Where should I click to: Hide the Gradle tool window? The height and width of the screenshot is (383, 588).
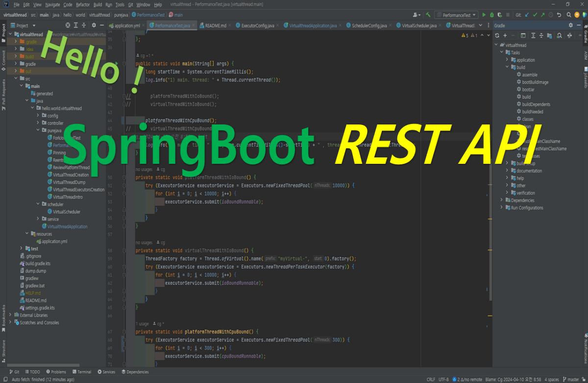[x=579, y=25]
